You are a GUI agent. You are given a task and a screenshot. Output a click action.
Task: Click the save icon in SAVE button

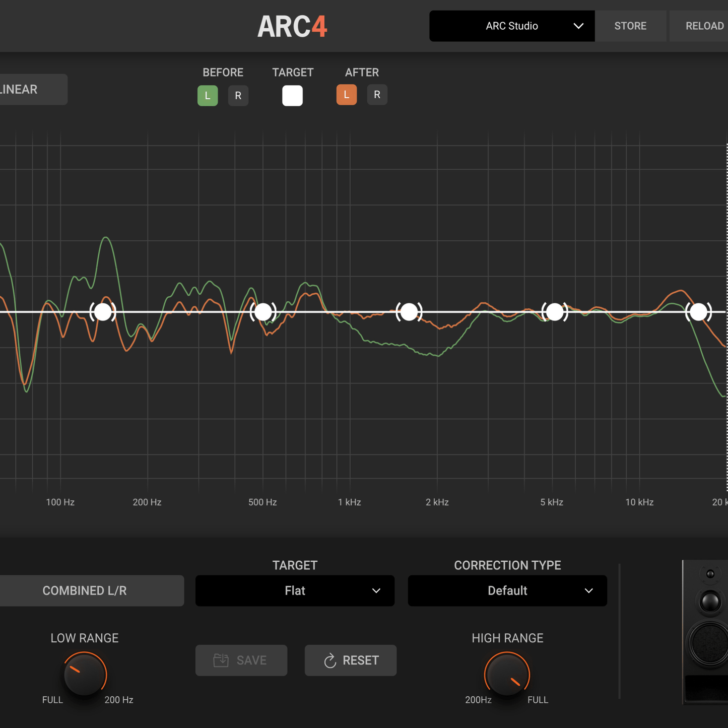click(x=221, y=660)
